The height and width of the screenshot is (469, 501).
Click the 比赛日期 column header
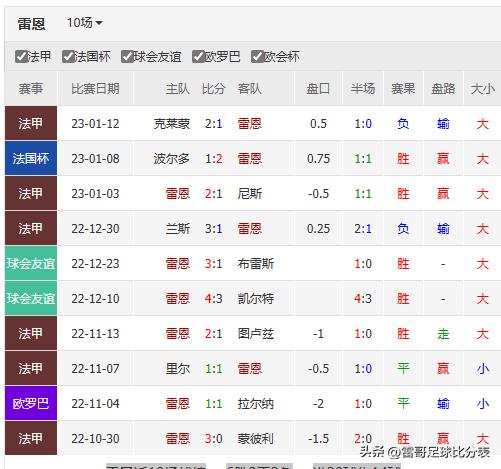[95, 89]
